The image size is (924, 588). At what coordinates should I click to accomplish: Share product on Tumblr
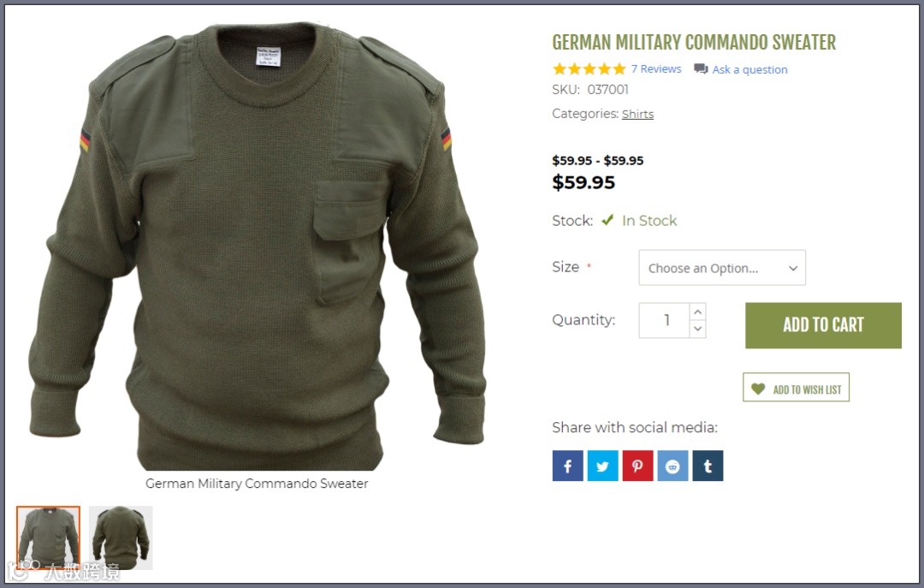pyautogui.click(x=708, y=466)
